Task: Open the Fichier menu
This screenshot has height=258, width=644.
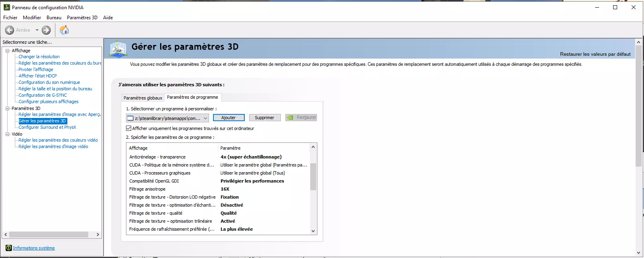Action: click(10, 18)
